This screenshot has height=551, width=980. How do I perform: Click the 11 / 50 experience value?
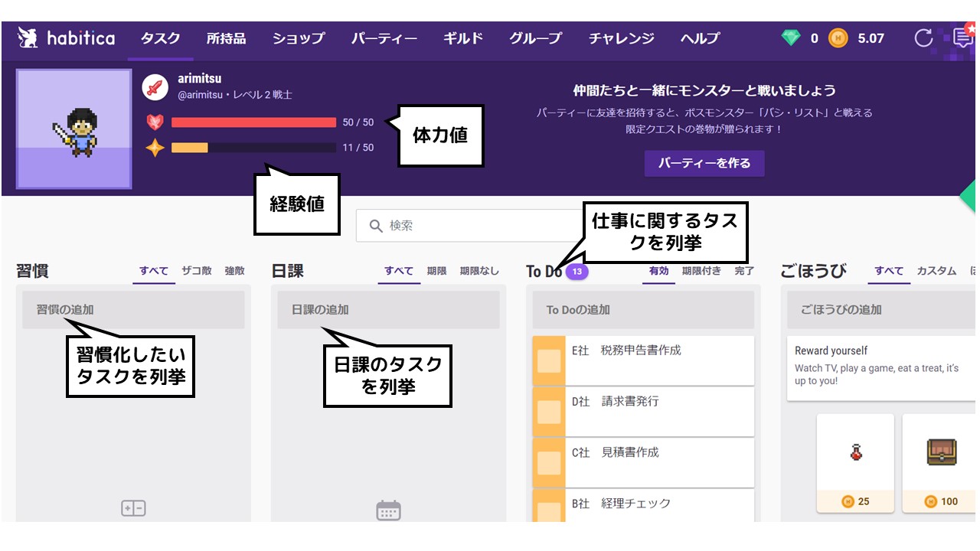(358, 148)
